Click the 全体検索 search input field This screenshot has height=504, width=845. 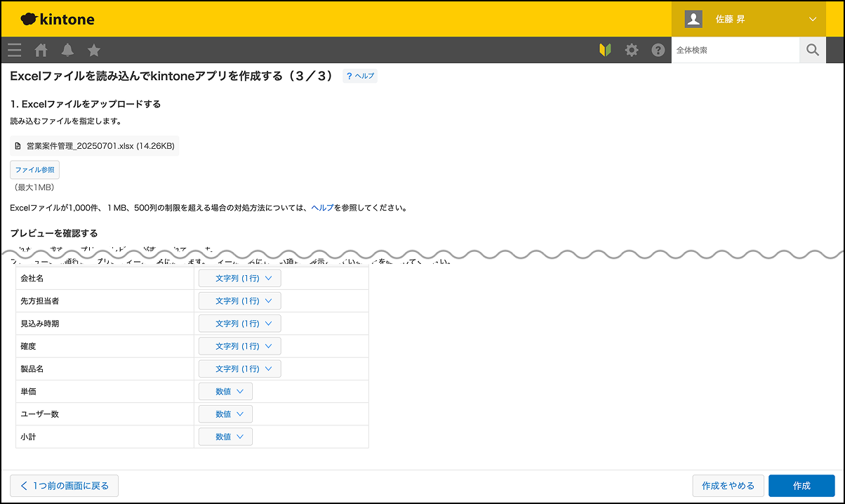click(x=735, y=50)
